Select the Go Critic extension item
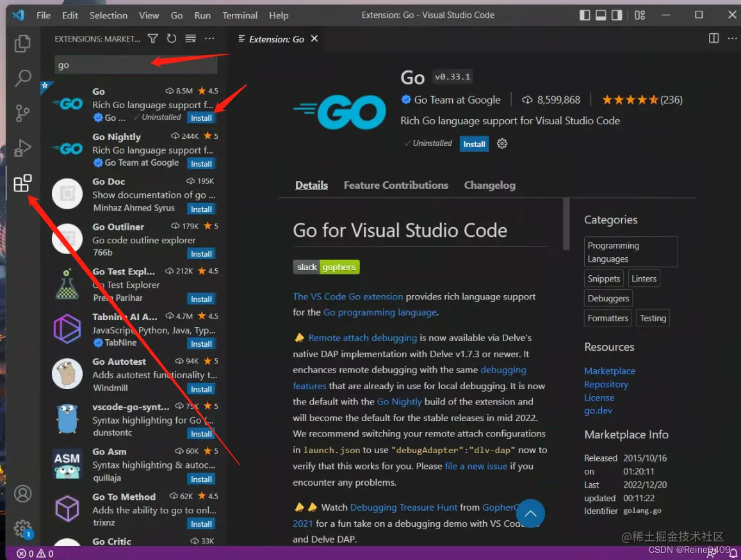Image resolution: width=741 pixels, height=560 pixels. (x=133, y=541)
